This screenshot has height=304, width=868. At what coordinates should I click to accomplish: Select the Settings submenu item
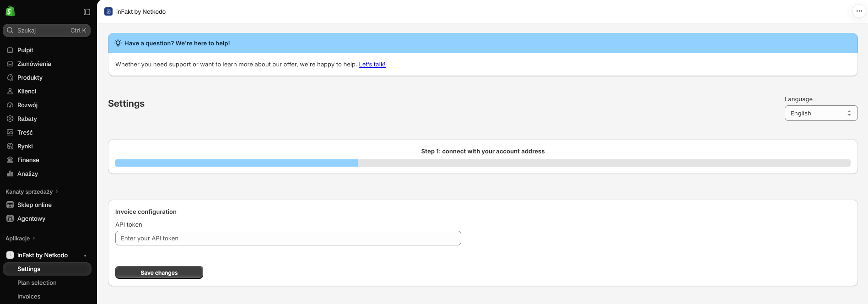tap(47, 269)
